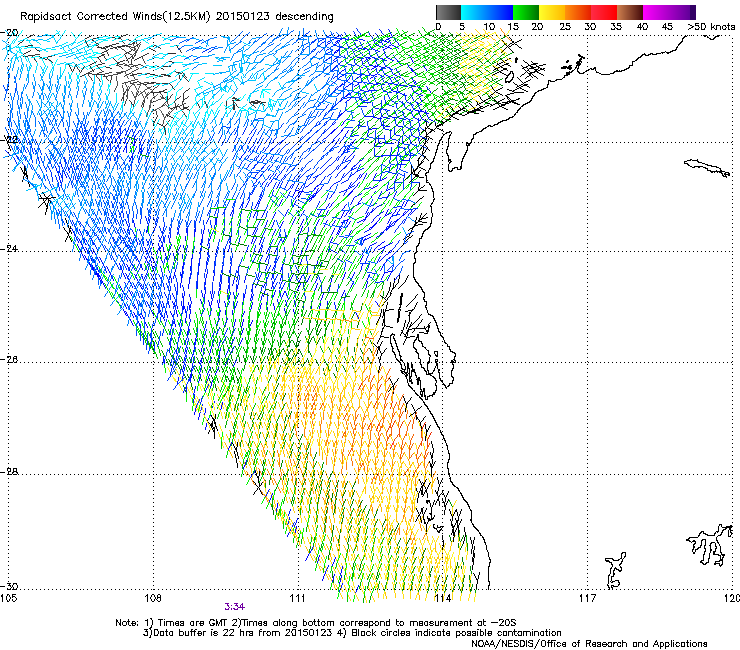The width and height of the screenshot is (740, 650).
Task: Click longitude label '120' on bottom axis
Action: point(732,599)
